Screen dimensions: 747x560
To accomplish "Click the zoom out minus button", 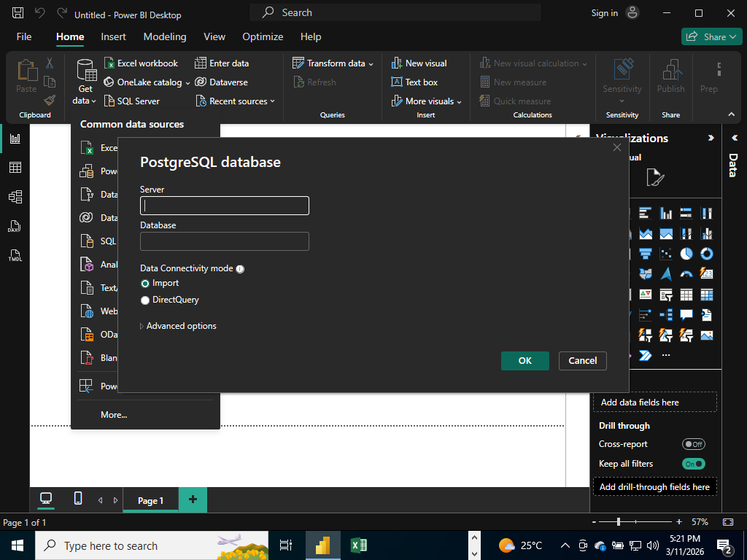I will point(594,522).
